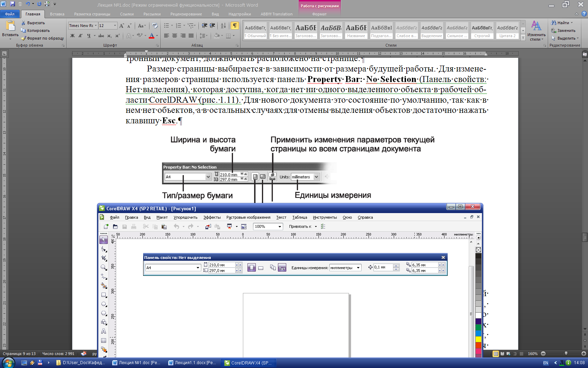Pick yellow swatch in CorelDRAW palette

click(478, 339)
